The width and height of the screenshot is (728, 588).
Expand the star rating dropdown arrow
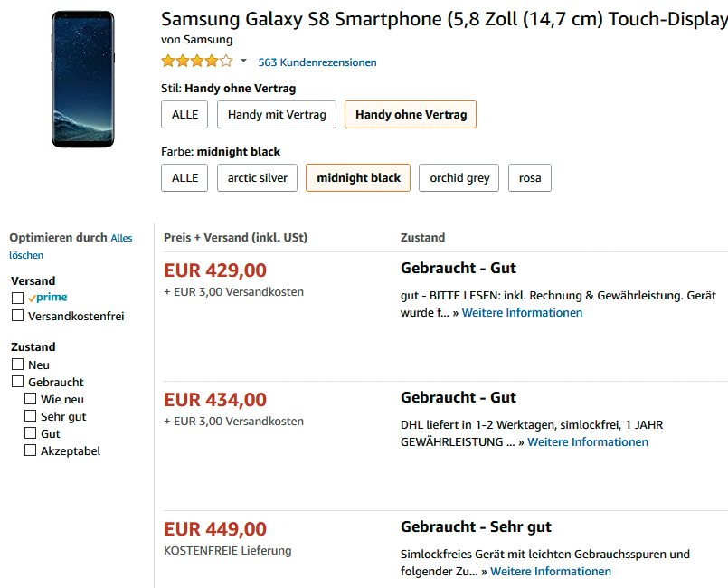pos(243,62)
